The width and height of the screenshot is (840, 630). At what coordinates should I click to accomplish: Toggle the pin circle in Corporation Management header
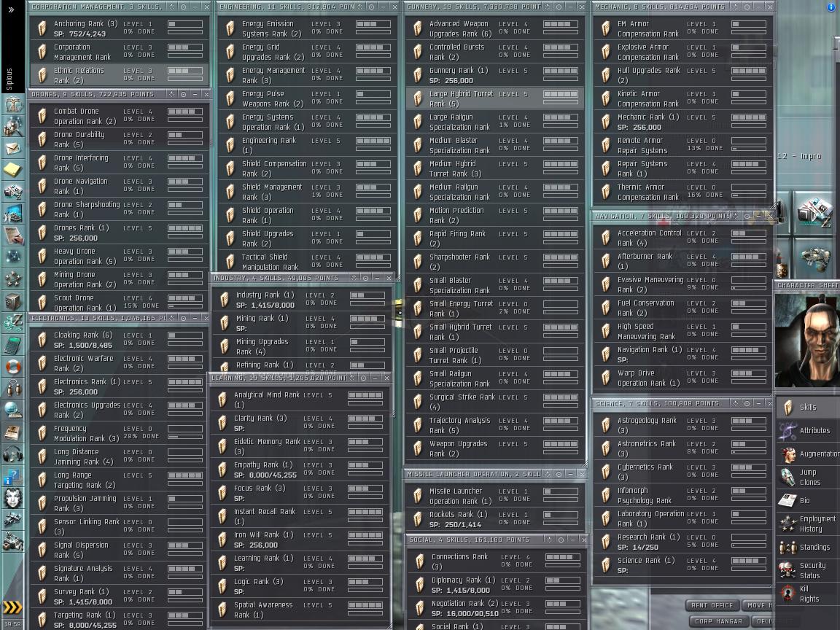pos(183,7)
